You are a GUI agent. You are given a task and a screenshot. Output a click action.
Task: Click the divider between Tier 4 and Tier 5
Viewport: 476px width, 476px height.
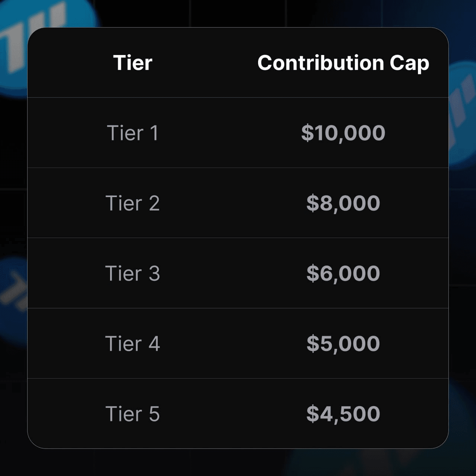(238, 378)
